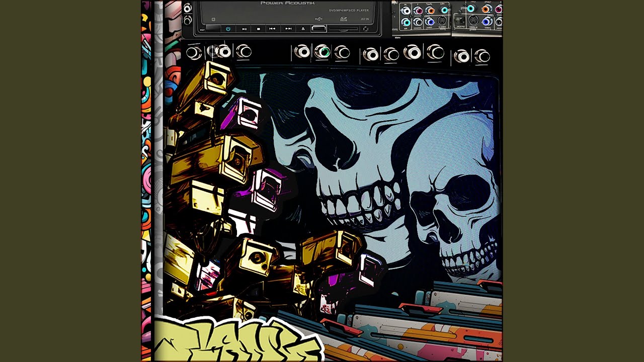Click the previous-track icon on pictured stereo
Viewport: 644px width, 362px height.
pos(272,29)
